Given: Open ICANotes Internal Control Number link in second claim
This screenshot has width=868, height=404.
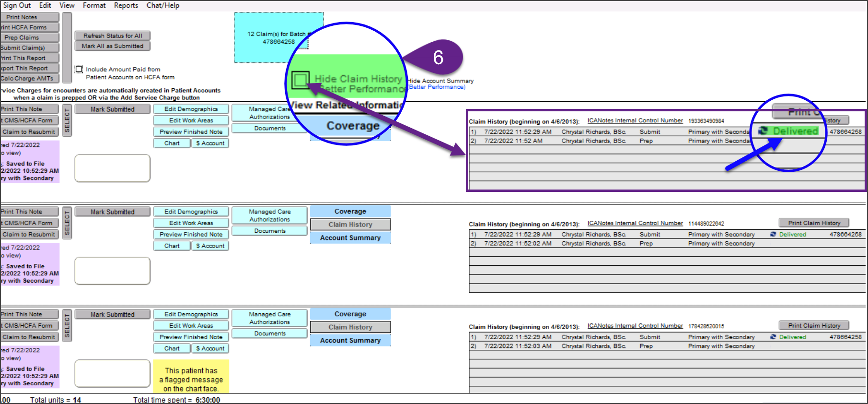Looking at the screenshot, I should pos(635,223).
